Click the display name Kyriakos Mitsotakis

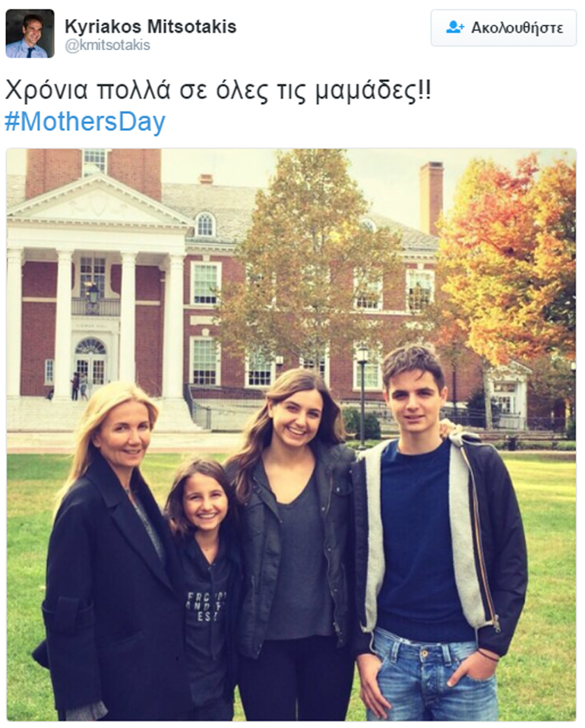click(150, 27)
